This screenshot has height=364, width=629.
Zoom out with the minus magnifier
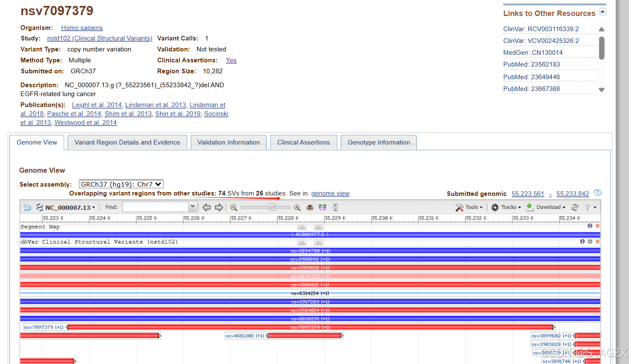point(234,207)
